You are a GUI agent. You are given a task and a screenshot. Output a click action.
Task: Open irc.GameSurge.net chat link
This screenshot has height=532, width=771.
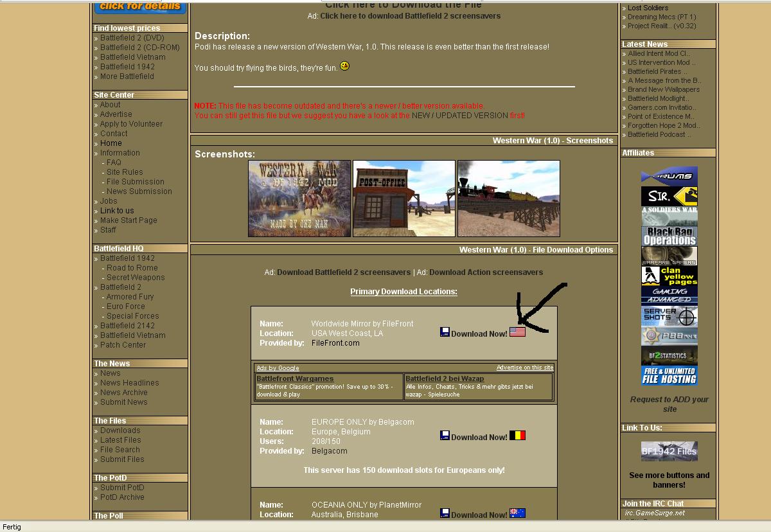[655, 513]
